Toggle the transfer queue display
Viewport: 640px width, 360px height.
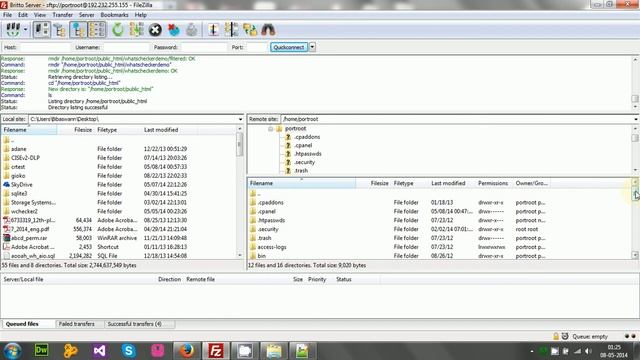pyautogui.click(x=97, y=29)
